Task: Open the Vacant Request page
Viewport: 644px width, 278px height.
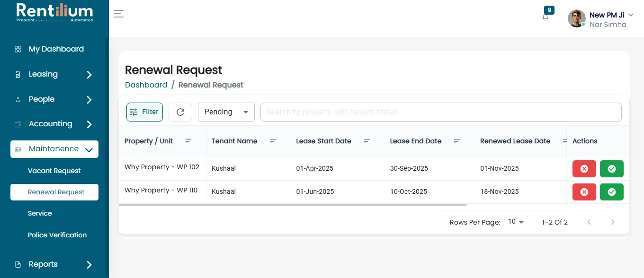Action: click(x=54, y=171)
